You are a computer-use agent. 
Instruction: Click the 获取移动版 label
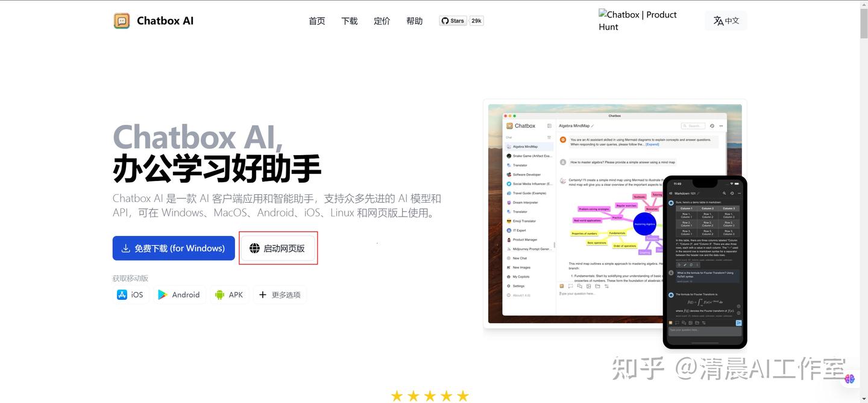pyautogui.click(x=130, y=278)
